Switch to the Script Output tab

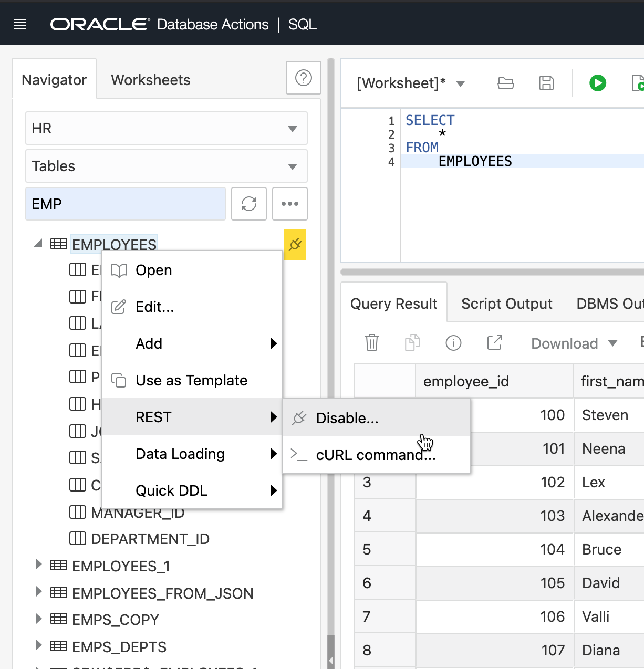[x=507, y=304]
